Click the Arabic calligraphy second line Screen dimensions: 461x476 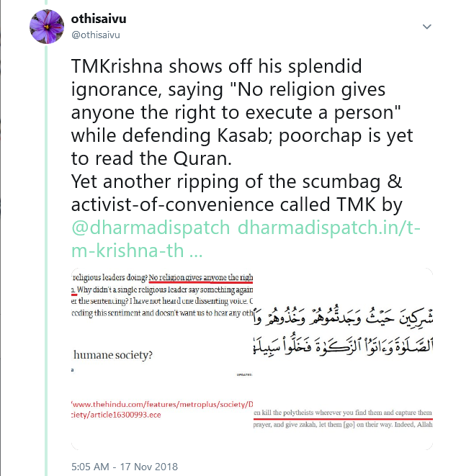tap(343, 345)
